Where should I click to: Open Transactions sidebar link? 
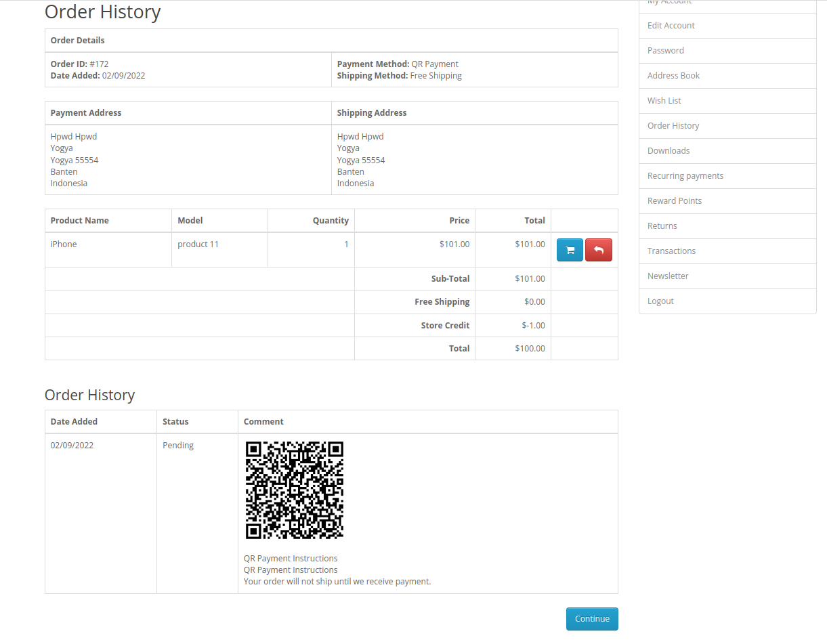point(671,251)
